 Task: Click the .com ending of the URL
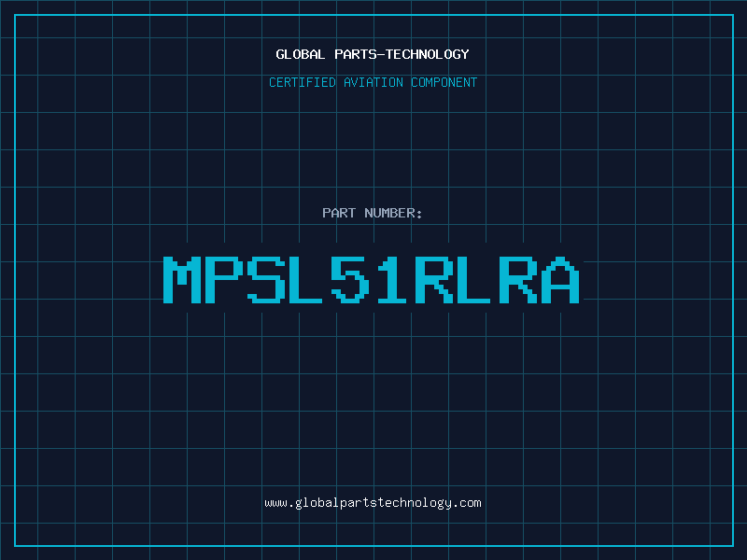[468, 502]
